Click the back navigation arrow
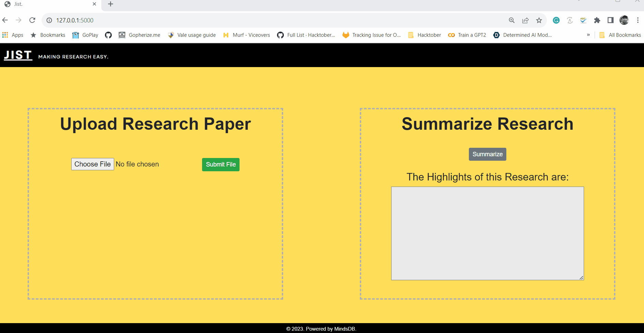The height and width of the screenshot is (333, 644). click(5, 20)
